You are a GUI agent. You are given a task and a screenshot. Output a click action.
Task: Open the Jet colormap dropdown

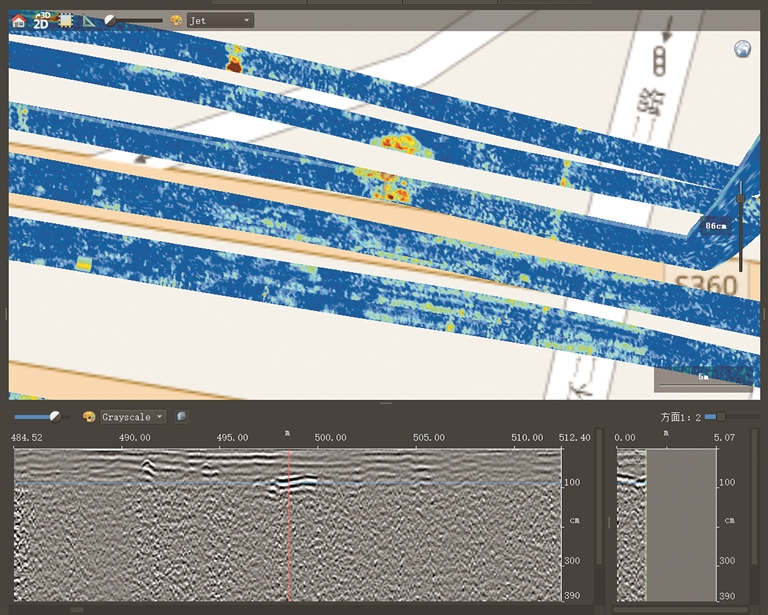click(x=220, y=20)
